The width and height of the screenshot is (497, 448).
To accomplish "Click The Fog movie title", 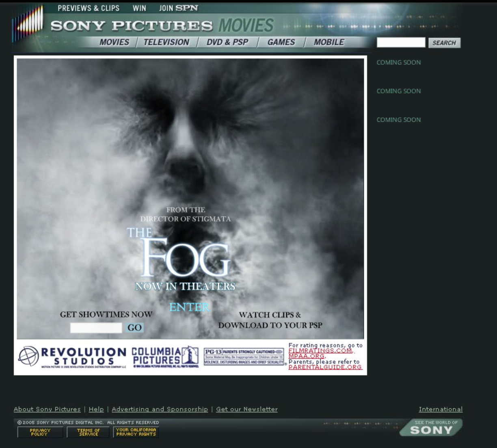I will [x=179, y=253].
